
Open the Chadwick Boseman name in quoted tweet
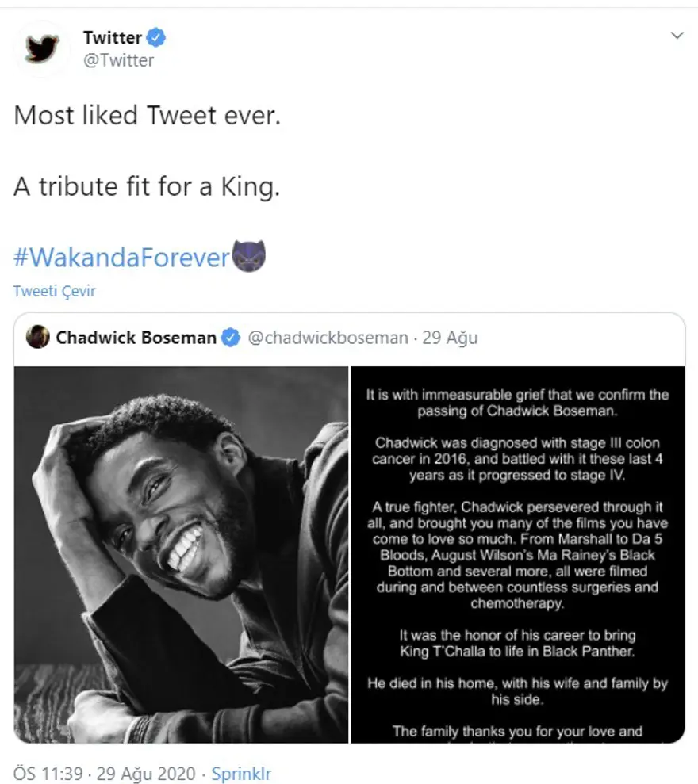pyautogui.click(x=136, y=338)
